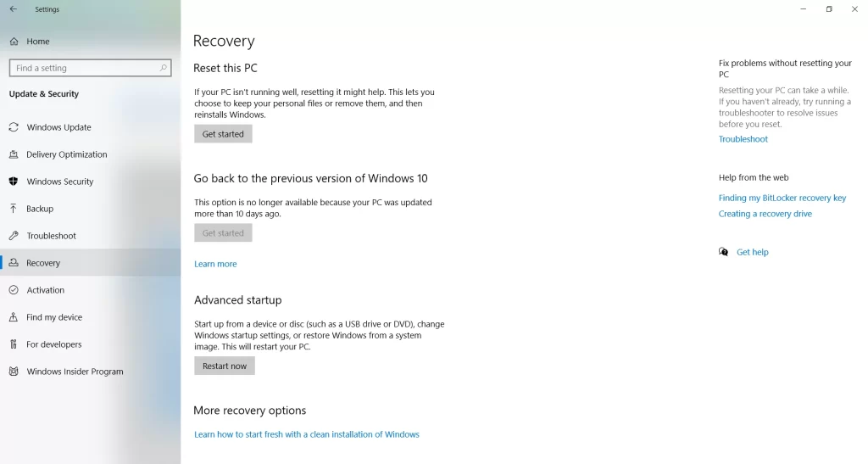
Task: Click the Windows Security shield icon
Action: [x=14, y=181]
